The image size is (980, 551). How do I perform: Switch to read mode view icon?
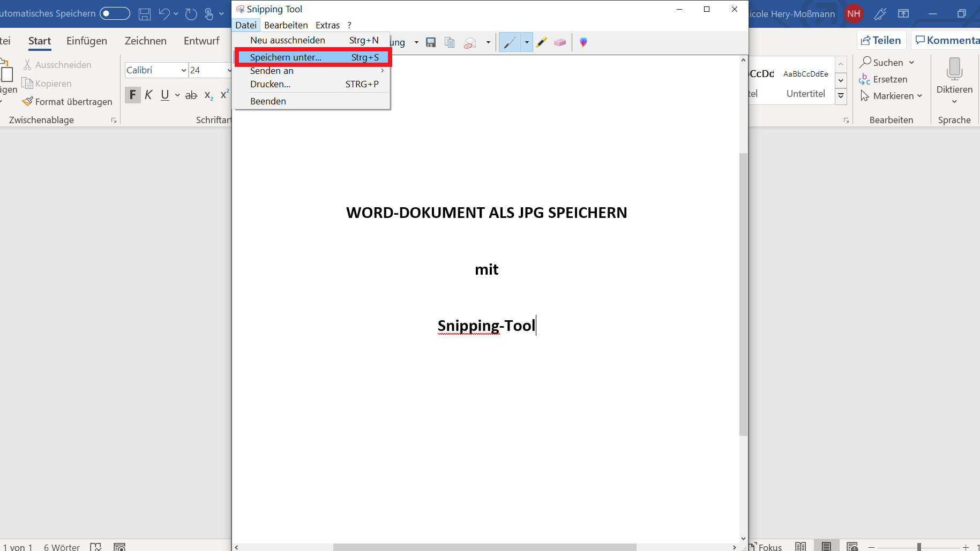pos(801,547)
